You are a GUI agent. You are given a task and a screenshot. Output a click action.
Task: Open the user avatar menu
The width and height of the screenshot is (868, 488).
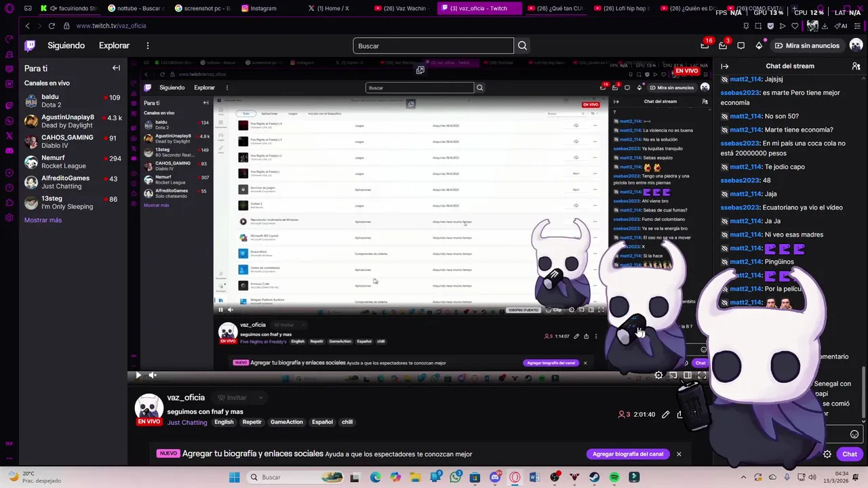856,45
